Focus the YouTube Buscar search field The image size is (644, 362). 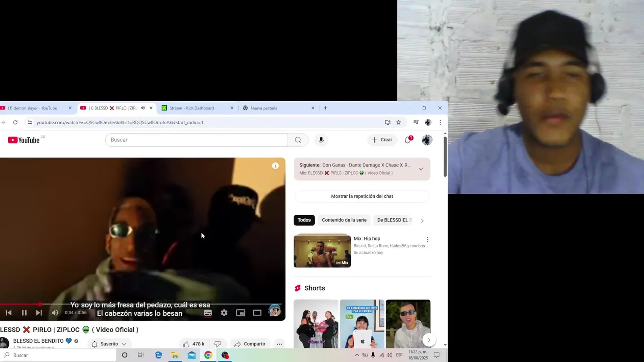[196, 140]
